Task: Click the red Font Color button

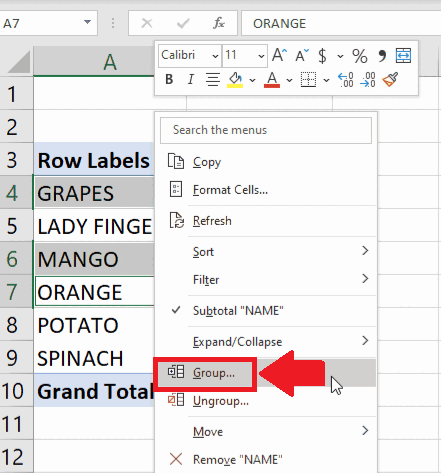Action: click(272, 80)
